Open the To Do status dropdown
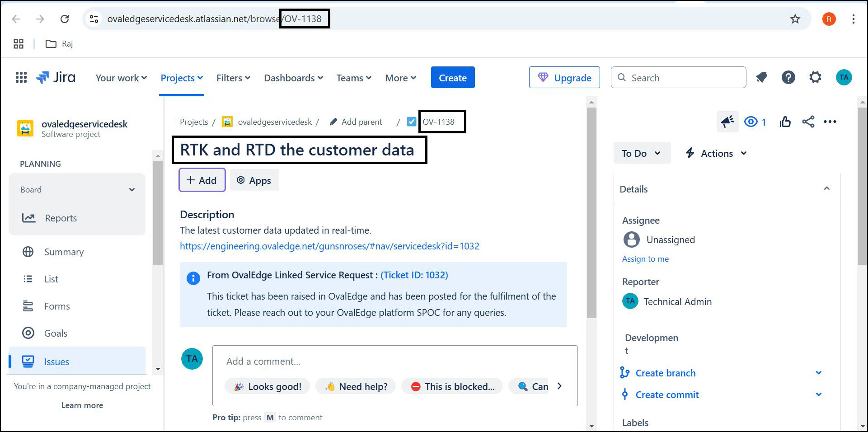The height and width of the screenshot is (432, 868). (641, 153)
